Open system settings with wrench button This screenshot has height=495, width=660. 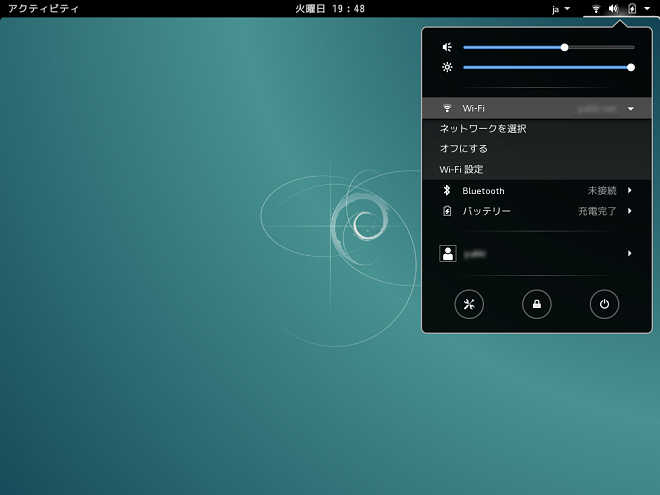[x=469, y=304]
